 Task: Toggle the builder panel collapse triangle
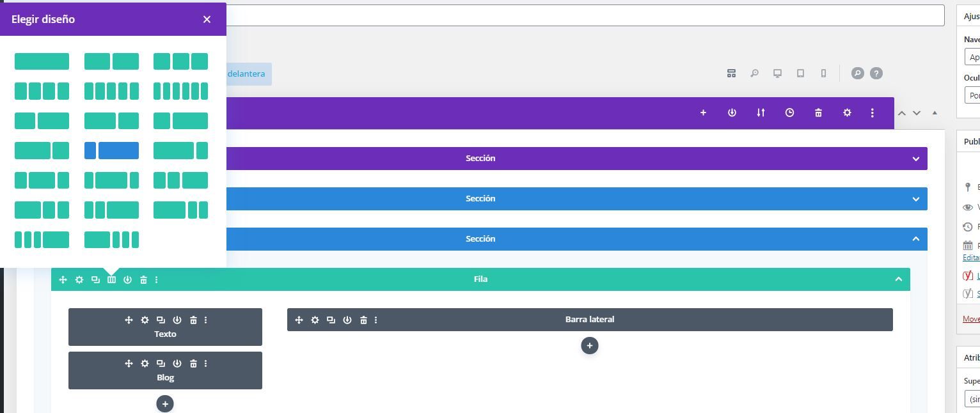coord(935,113)
